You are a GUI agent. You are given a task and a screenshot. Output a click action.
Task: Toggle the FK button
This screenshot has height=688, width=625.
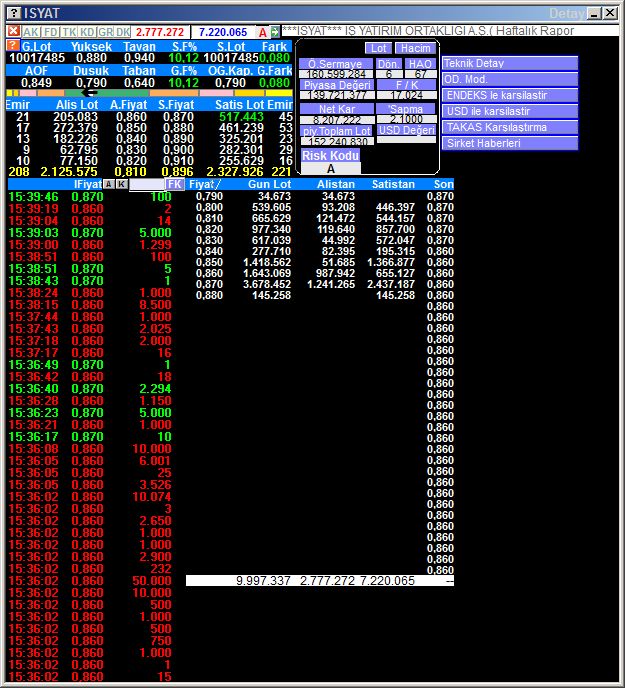coord(174,184)
